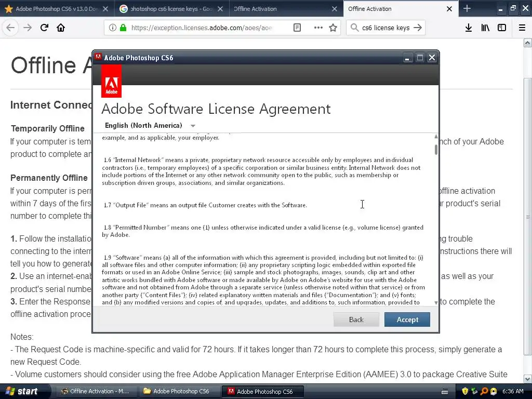The width and height of the screenshot is (532, 399).
Task: Close the photoshop cs6 license keys tab
Action: [220, 9]
